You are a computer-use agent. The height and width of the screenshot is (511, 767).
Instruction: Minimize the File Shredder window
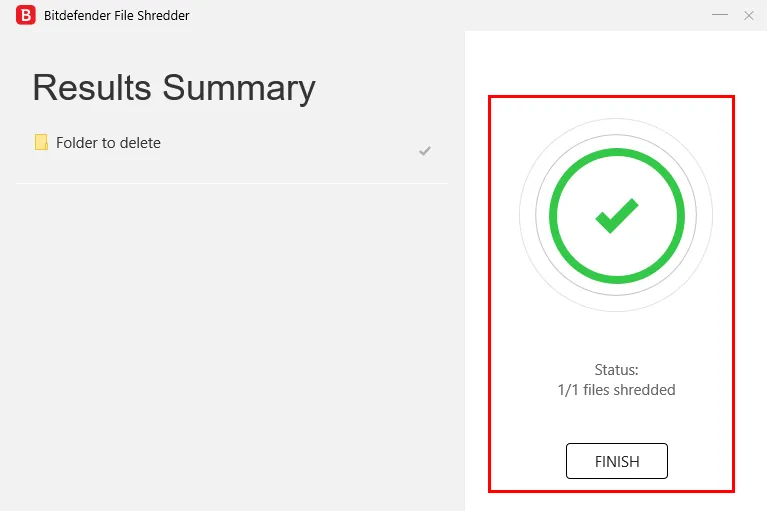pos(720,15)
